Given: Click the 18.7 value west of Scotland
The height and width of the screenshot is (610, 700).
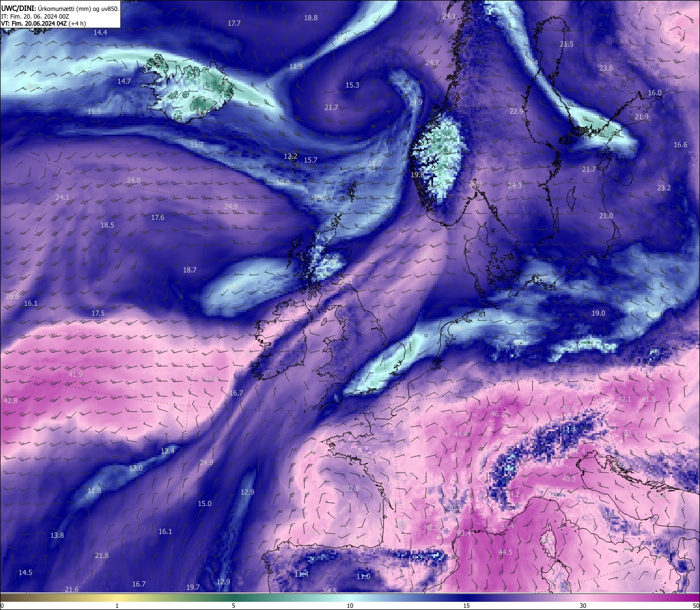Looking at the screenshot, I should click(x=190, y=270).
